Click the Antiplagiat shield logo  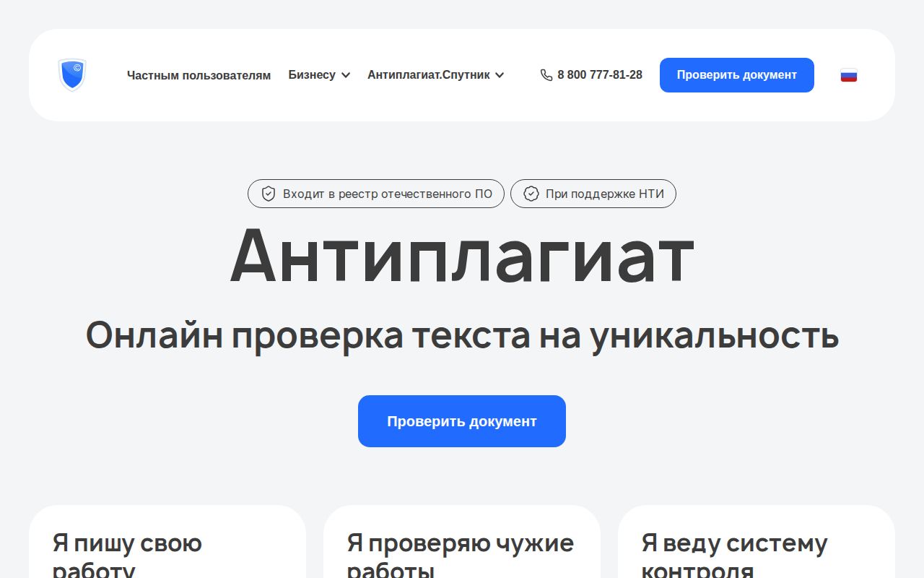click(72, 75)
